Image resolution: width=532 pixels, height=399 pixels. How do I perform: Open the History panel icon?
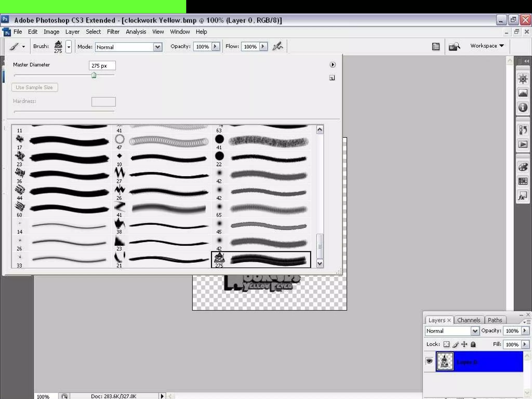[x=523, y=130]
